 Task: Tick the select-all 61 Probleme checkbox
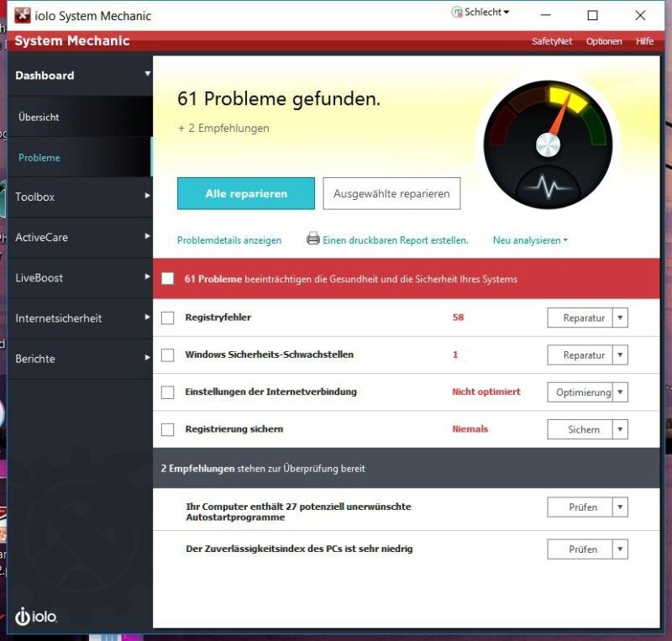coord(167,279)
